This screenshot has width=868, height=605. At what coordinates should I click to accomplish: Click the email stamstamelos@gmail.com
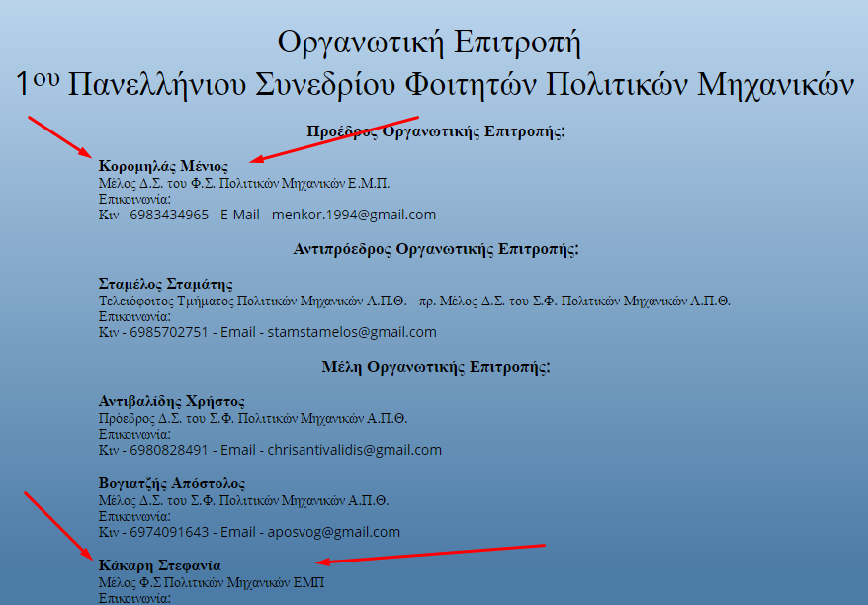[352, 332]
